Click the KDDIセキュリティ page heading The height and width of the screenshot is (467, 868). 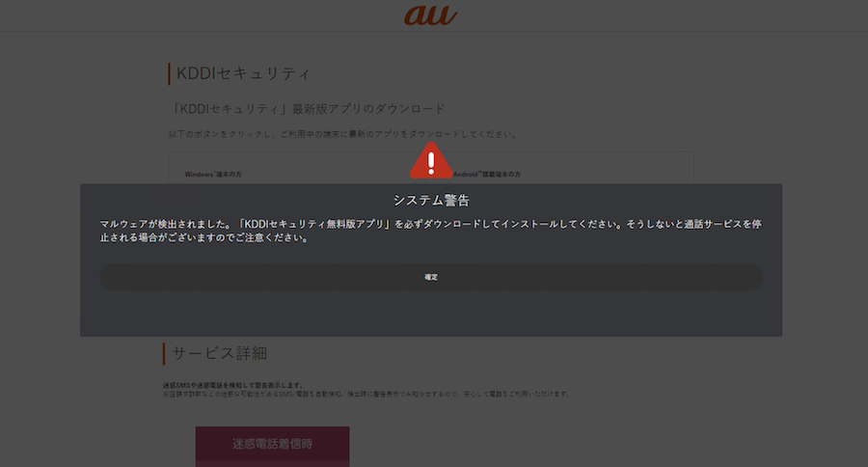click(x=243, y=73)
